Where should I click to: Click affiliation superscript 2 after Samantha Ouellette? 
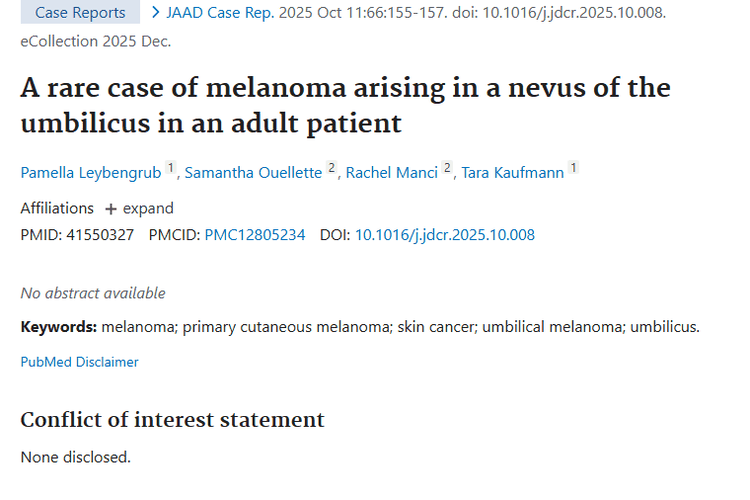pos(332,168)
